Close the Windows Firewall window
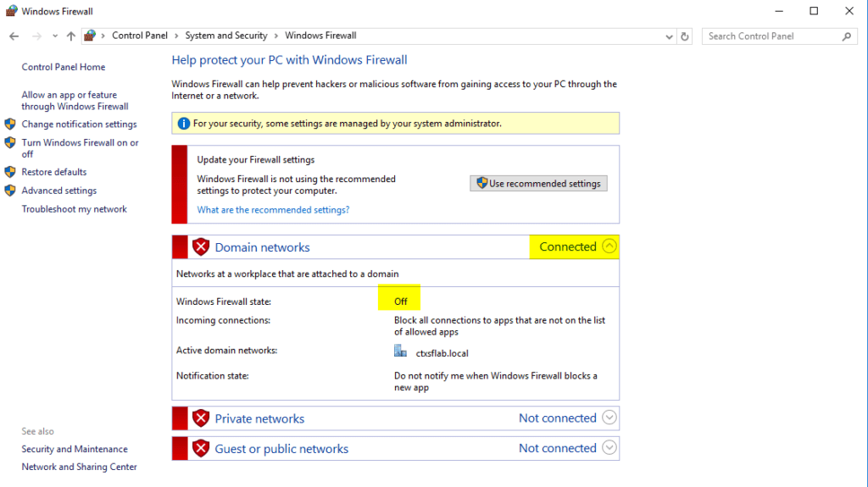Screen dimensions: 868x487 849,11
